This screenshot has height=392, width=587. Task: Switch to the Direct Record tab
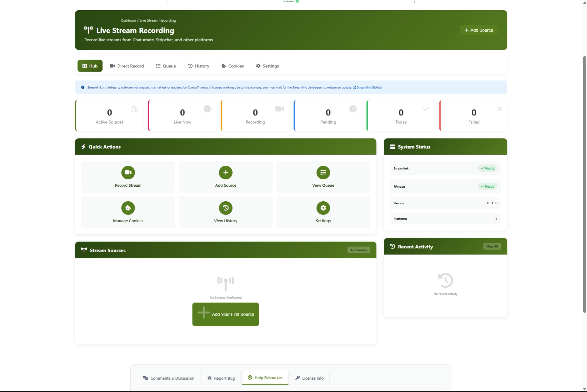(x=127, y=66)
